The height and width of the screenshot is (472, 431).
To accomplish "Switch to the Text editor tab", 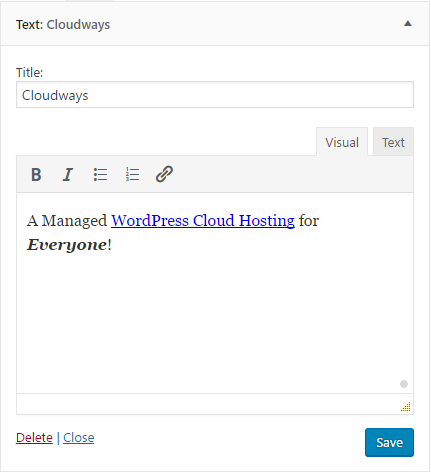I will tap(393, 142).
